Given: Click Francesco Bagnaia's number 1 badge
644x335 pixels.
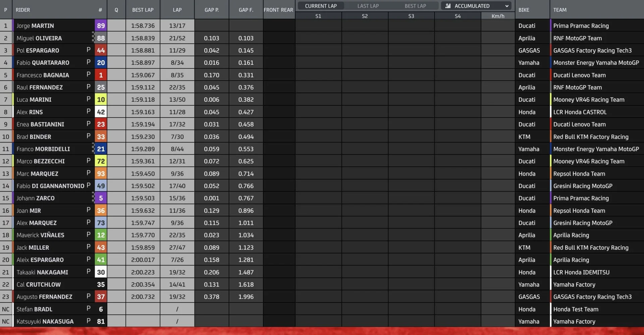Looking at the screenshot, I should tap(101, 75).
